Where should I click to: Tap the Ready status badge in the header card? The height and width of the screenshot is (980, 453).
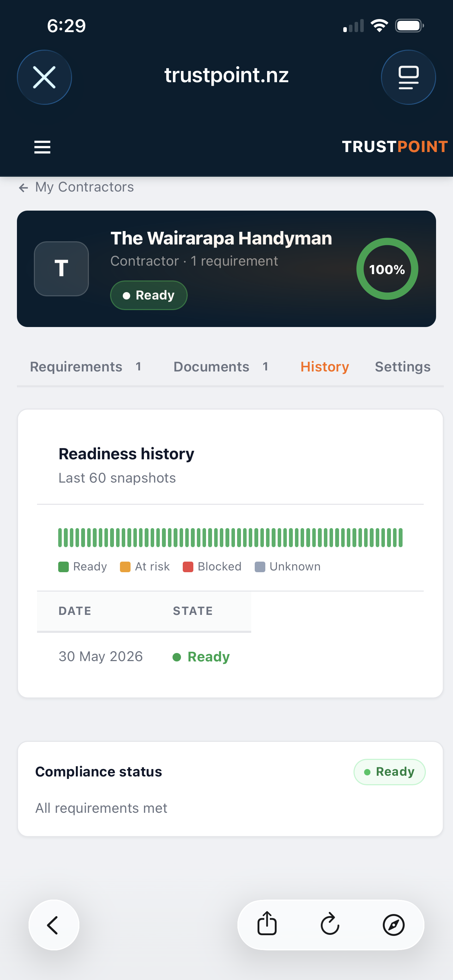tap(149, 295)
